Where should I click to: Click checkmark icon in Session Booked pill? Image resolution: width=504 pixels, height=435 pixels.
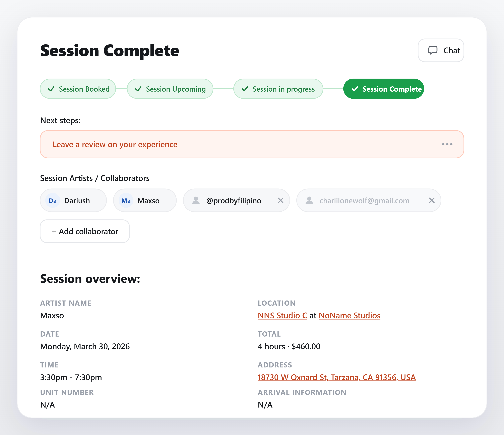pyautogui.click(x=51, y=89)
